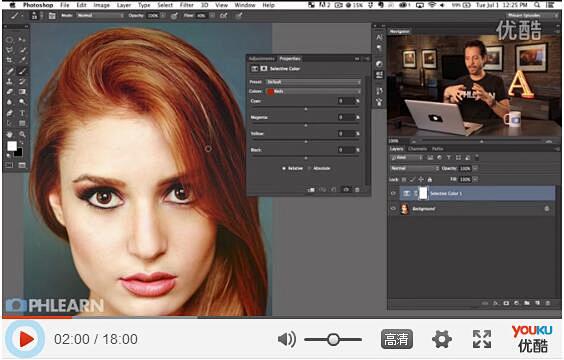Open the Image menu
Screen dimensions: 564x360
pos(101,5)
